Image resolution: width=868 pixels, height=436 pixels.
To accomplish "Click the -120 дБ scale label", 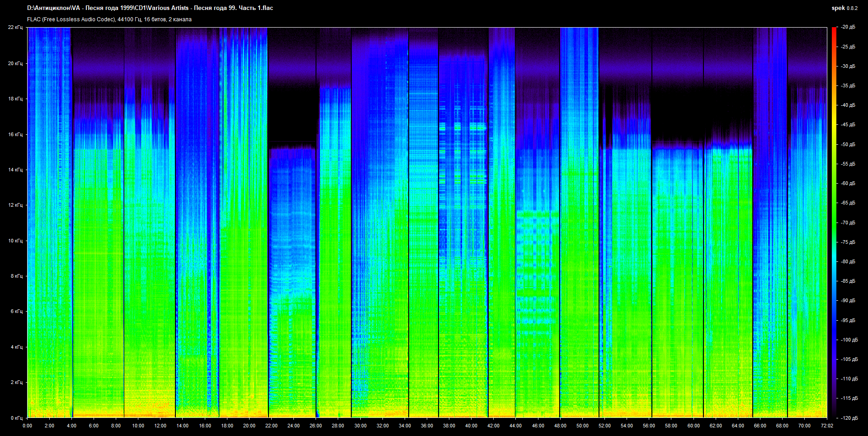I will point(848,418).
